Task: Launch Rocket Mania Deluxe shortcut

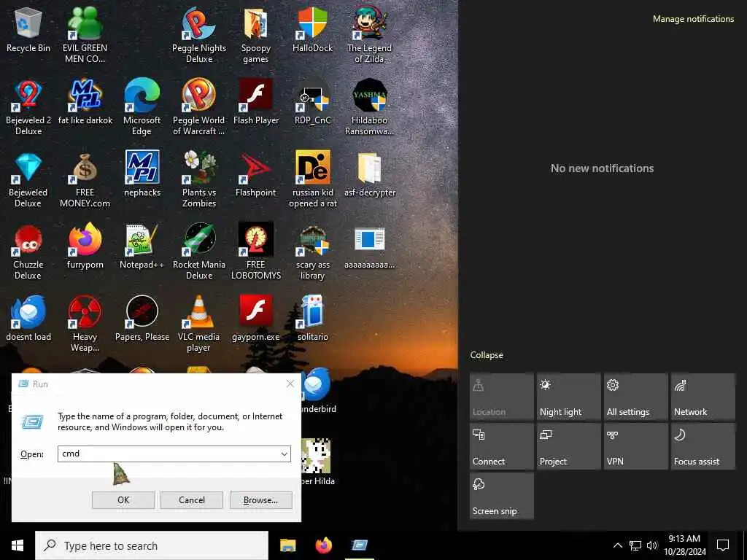Action: pyautogui.click(x=198, y=252)
